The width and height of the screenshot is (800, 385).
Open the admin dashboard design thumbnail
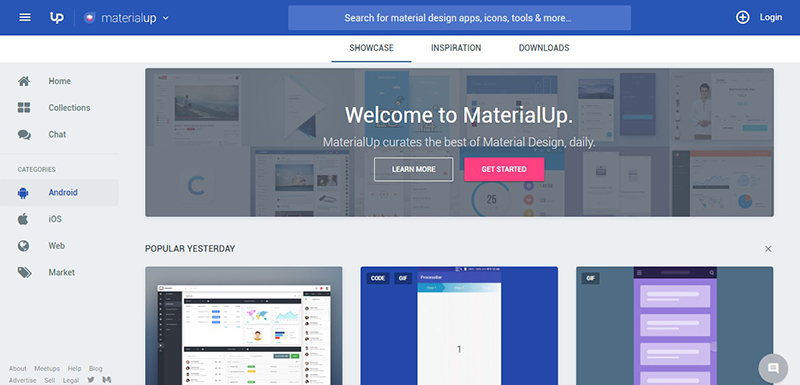pos(244,326)
